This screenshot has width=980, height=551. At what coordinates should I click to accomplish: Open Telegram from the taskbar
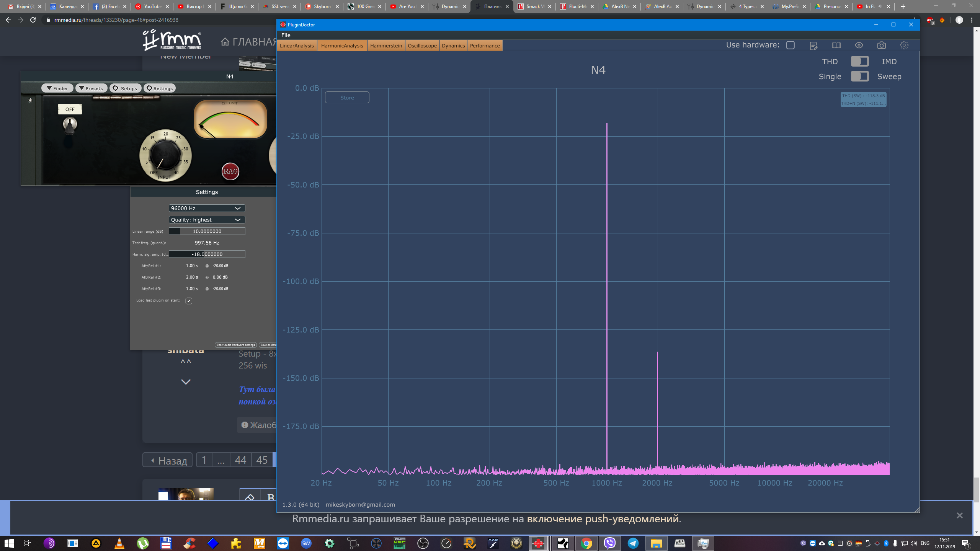633,543
